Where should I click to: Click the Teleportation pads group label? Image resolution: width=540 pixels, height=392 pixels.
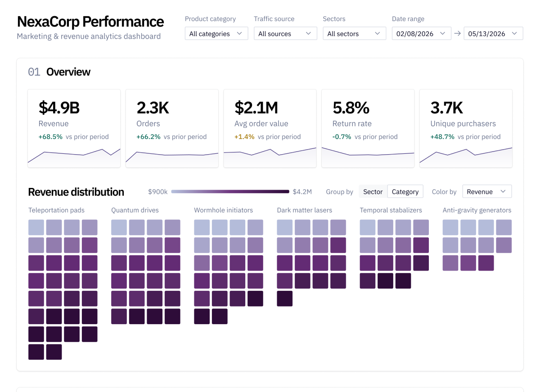coord(56,210)
